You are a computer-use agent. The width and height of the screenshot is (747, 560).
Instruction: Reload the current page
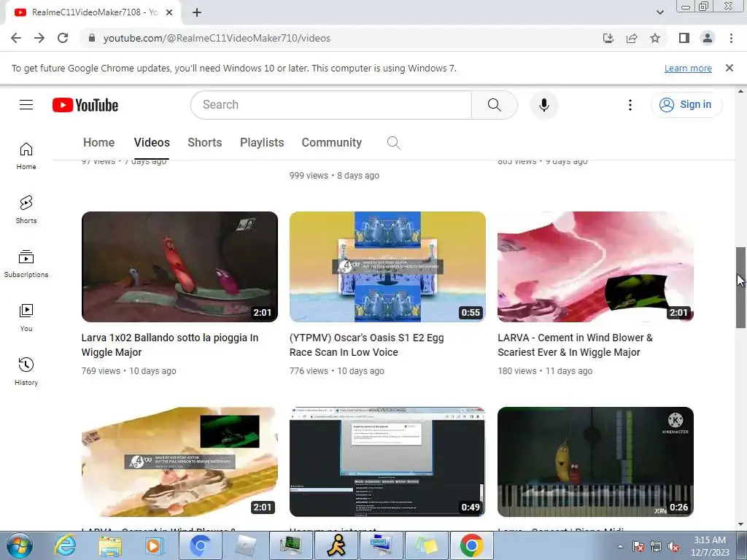(x=63, y=38)
